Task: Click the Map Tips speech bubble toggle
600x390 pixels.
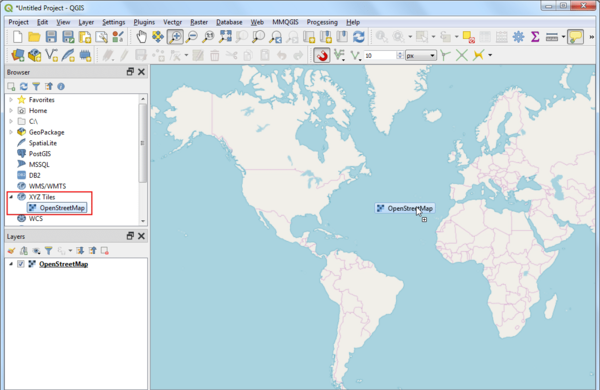Action: pyautogui.click(x=576, y=37)
